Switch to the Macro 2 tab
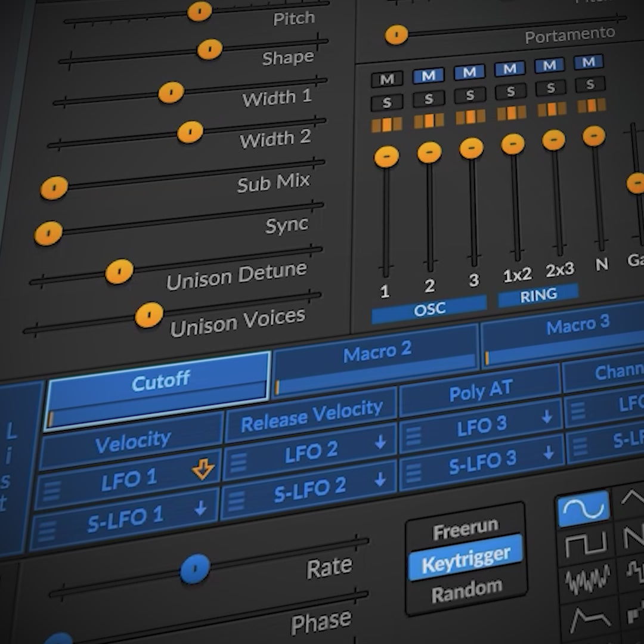Screen dimensions: 644x644 377,352
